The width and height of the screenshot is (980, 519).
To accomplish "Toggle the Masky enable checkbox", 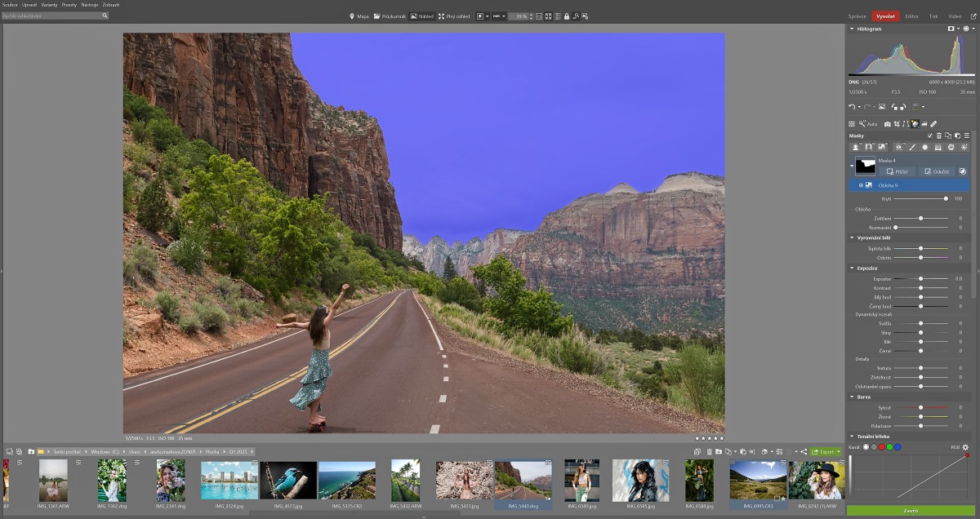I will 929,135.
